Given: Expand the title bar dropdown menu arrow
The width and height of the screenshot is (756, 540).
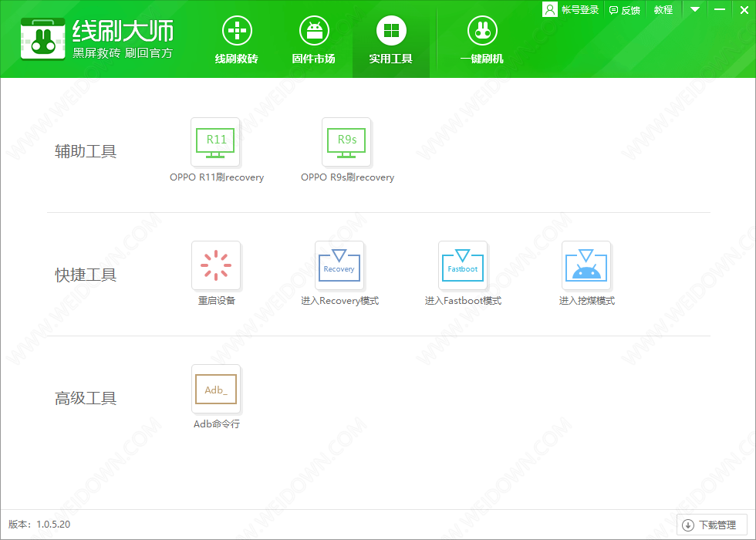Looking at the screenshot, I should point(695,10).
